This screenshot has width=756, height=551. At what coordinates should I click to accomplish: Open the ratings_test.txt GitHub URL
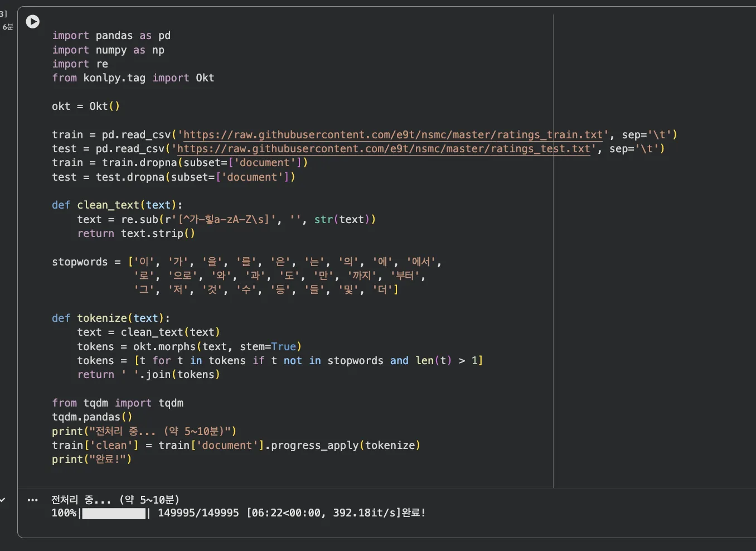tap(383, 149)
